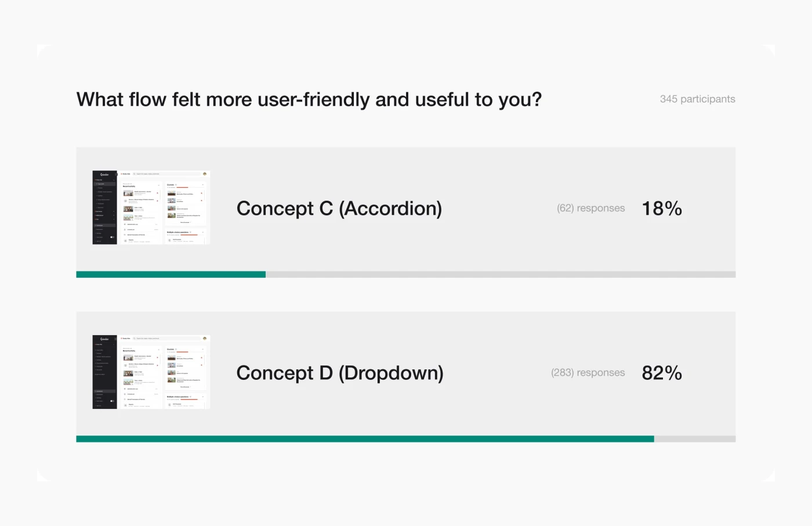Toggle dark mode switch in Concept C thumbnail
This screenshot has height=526, width=812.
(112, 237)
